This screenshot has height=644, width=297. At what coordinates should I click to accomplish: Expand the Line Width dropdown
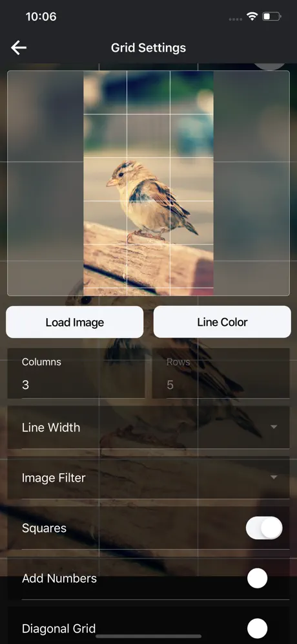(x=148, y=427)
